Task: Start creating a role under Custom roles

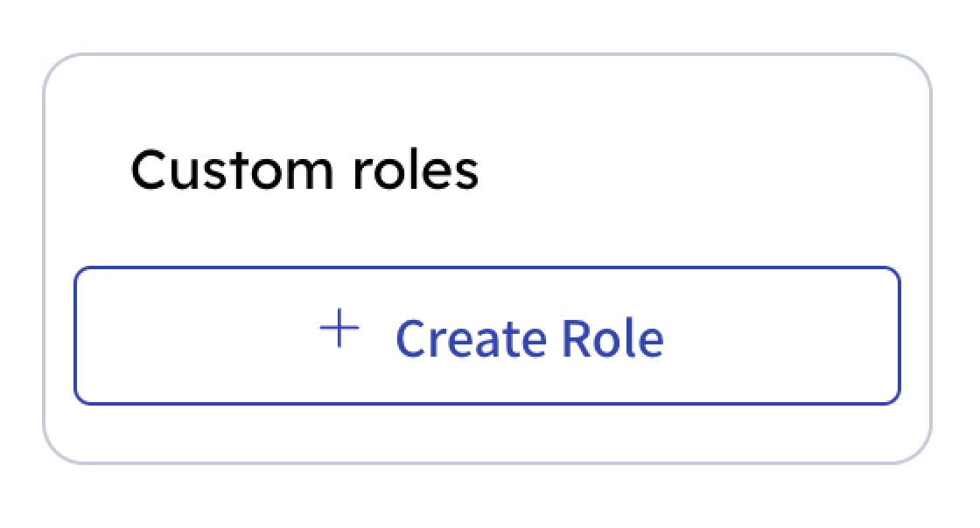Action: [x=486, y=336]
